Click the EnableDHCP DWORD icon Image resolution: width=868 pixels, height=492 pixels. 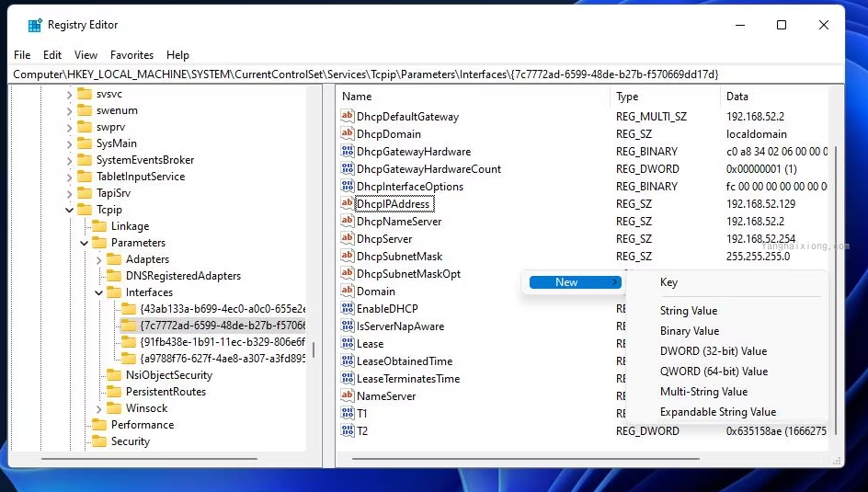tap(347, 308)
